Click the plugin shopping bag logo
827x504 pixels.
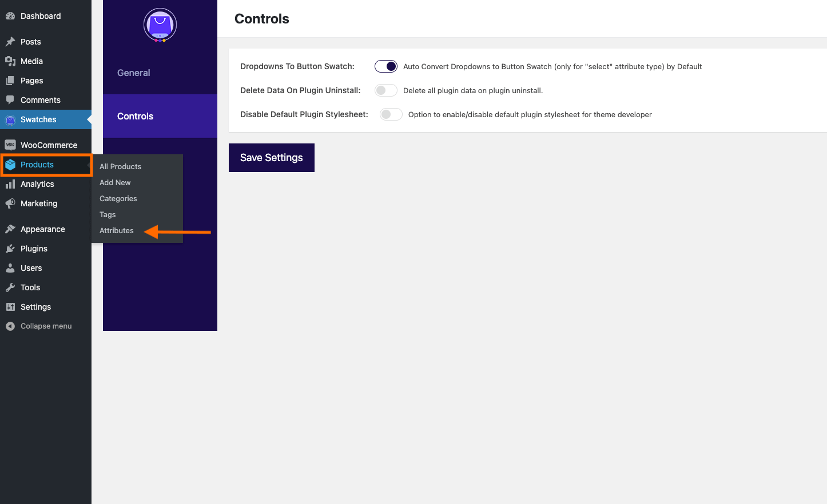click(160, 25)
